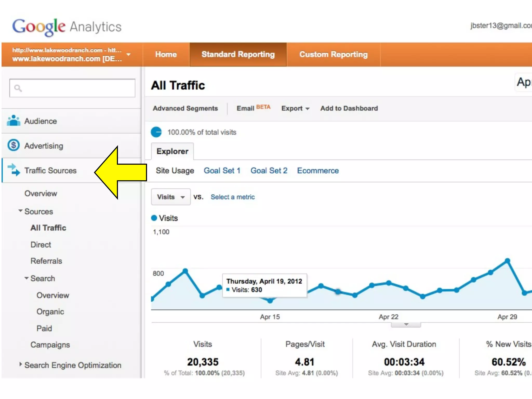This screenshot has height=399, width=532.
Task: Click the Select a metric link
Action: pos(232,197)
